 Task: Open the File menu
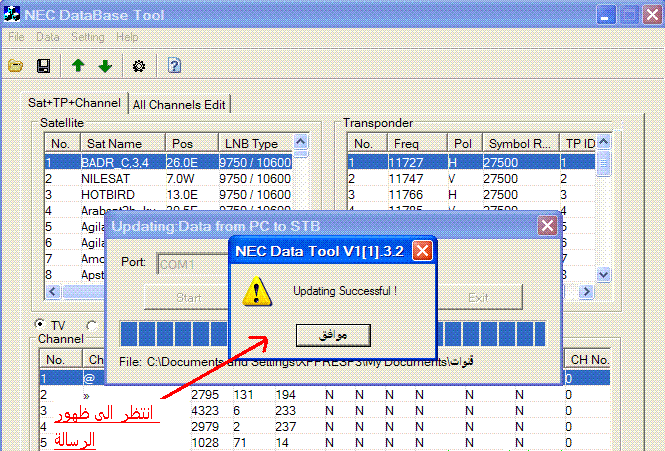(16, 37)
